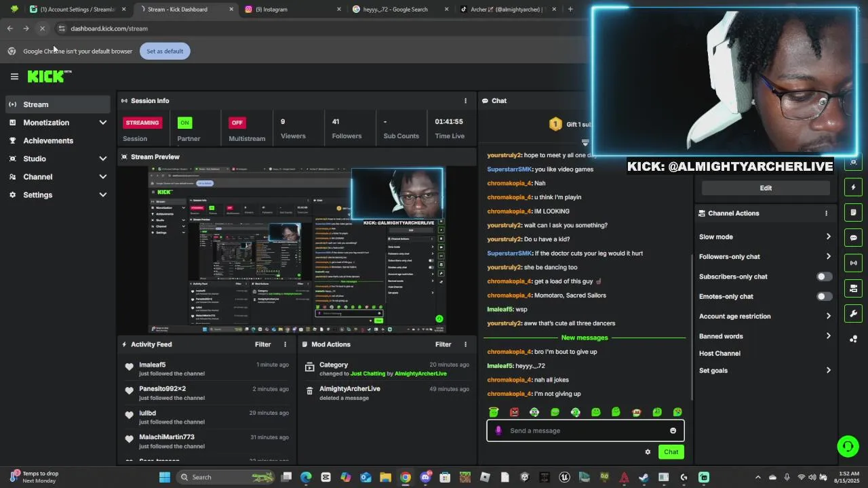868x488 pixels.
Task: Open Session Info three-dot menu
Action: coord(465,100)
